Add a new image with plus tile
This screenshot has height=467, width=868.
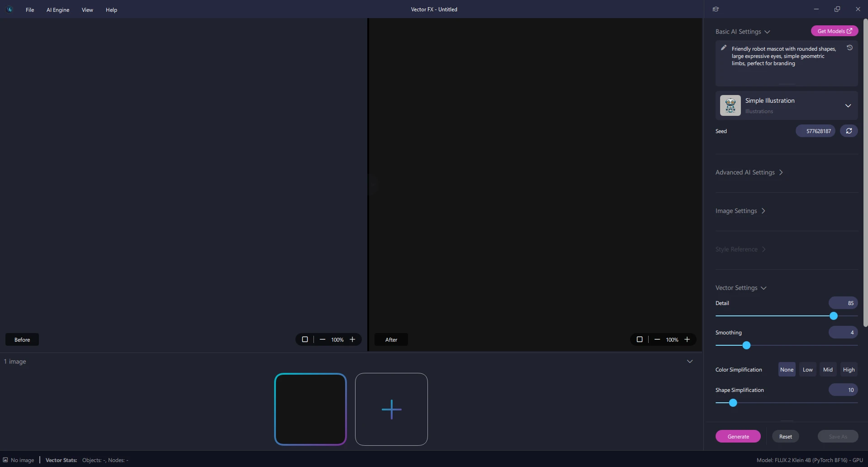coord(391,409)
